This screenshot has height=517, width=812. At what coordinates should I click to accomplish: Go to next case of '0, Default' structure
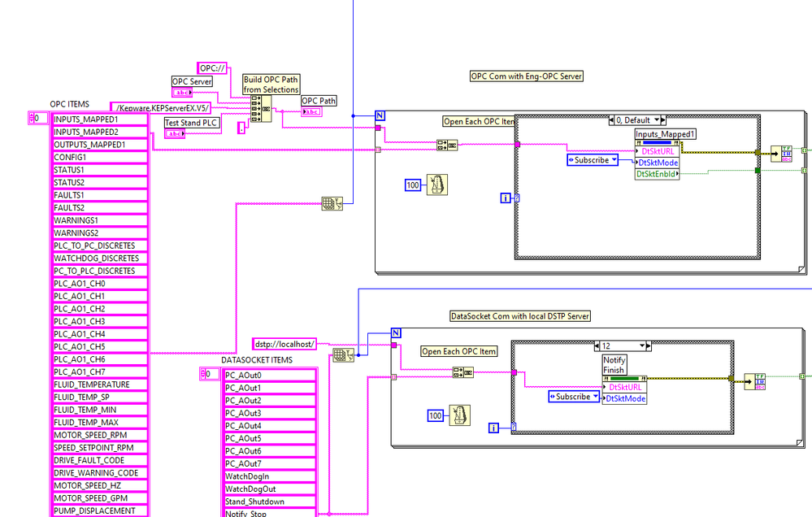(663, 120)
